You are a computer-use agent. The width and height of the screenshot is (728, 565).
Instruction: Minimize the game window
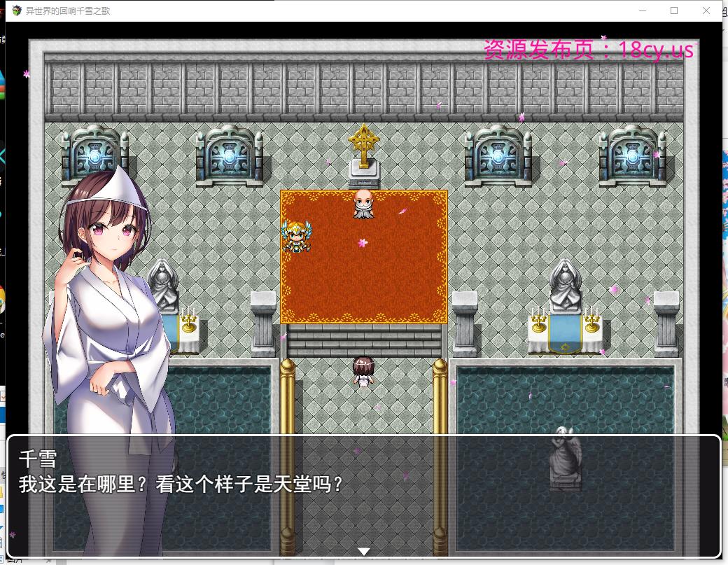click(x=642, y=11)
